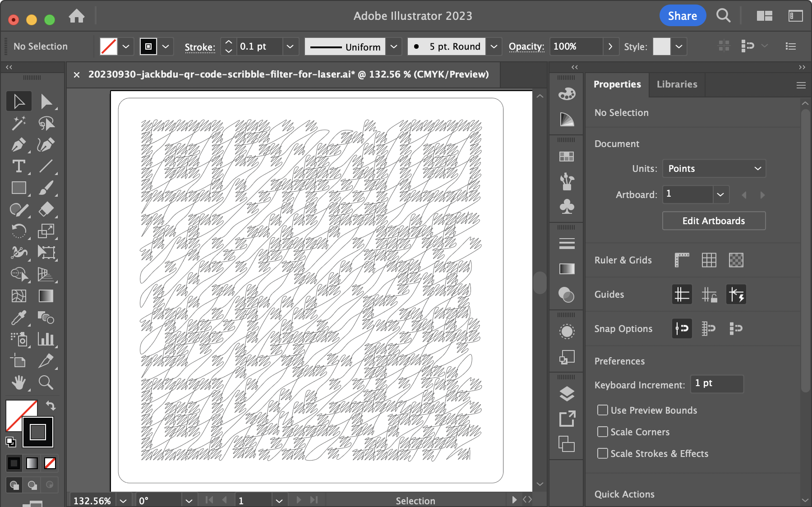
Task: Select the Type tool
Action: tap(18, 166)
